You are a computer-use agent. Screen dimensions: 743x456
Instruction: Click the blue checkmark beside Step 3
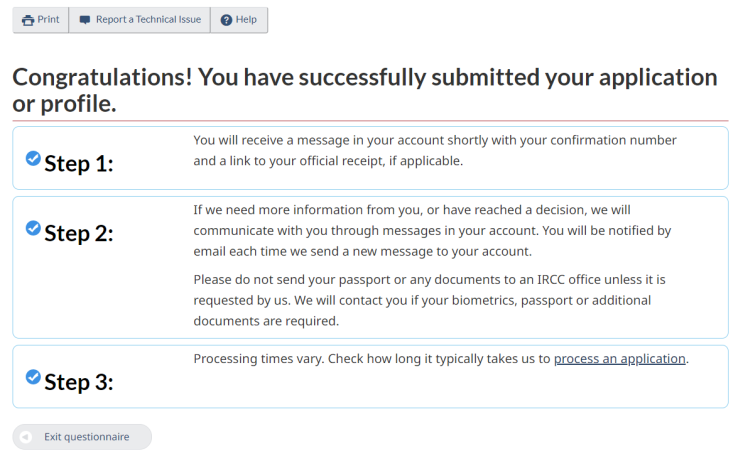coord(33,377)
